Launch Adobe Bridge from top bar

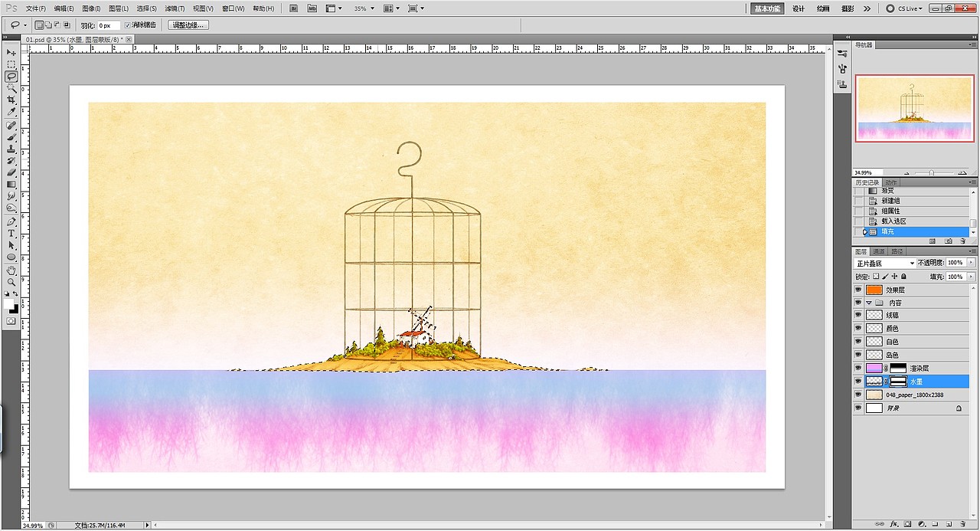pyautogui.click(x=295, y=8)
